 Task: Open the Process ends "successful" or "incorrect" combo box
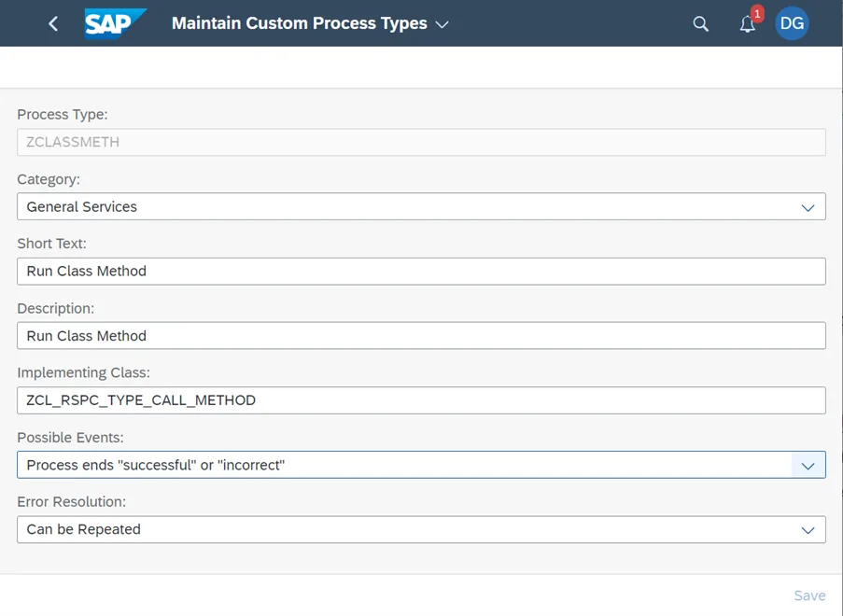tap(401, 465)
